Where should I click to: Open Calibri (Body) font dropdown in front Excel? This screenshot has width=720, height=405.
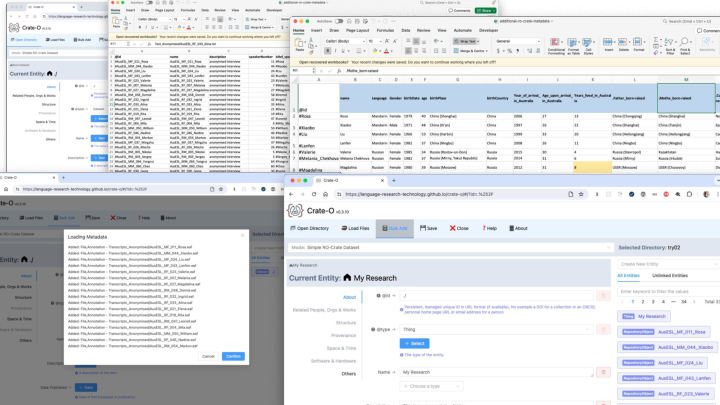tap(345, 41)
